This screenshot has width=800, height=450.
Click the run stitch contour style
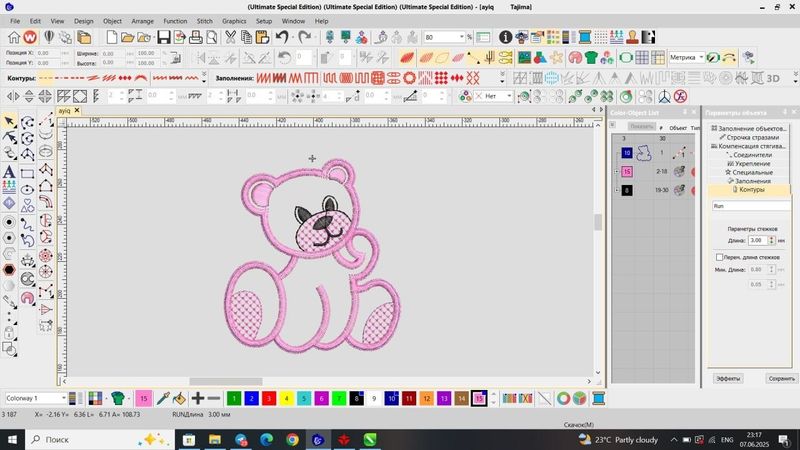46,78
